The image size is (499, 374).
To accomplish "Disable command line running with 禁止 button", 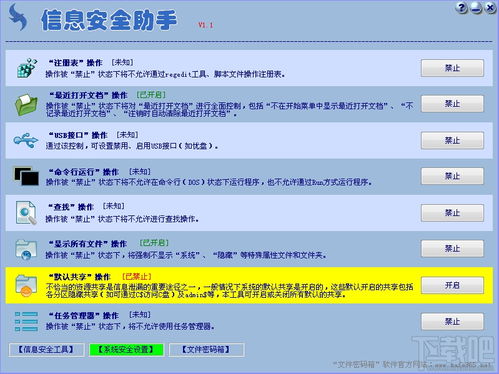I will [452, 176].
